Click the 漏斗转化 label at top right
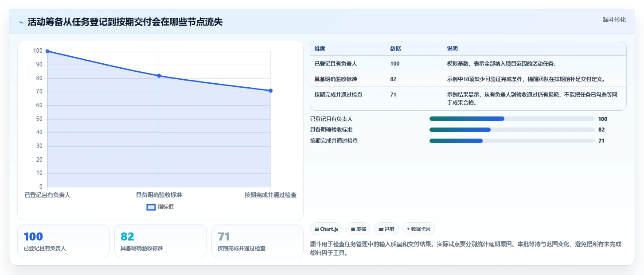Viewport: 644px width, 275px height. (x=614, y=19)
